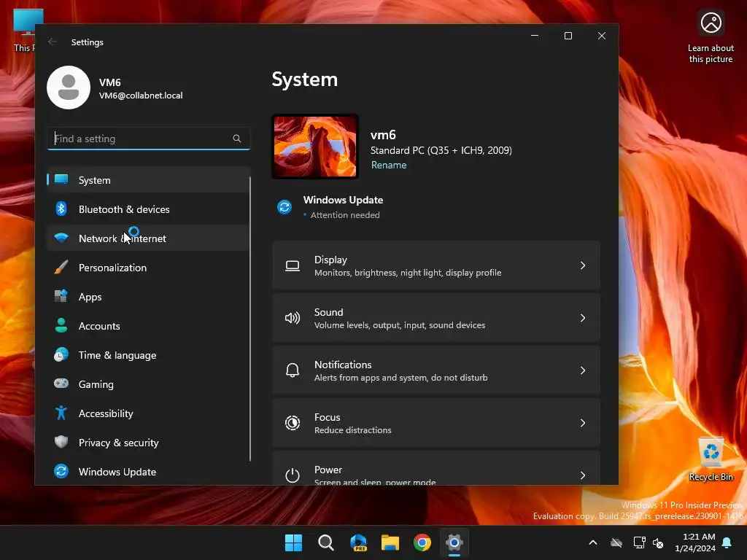Click the Settings gear icon on taskbar

(x=454, y=542)
